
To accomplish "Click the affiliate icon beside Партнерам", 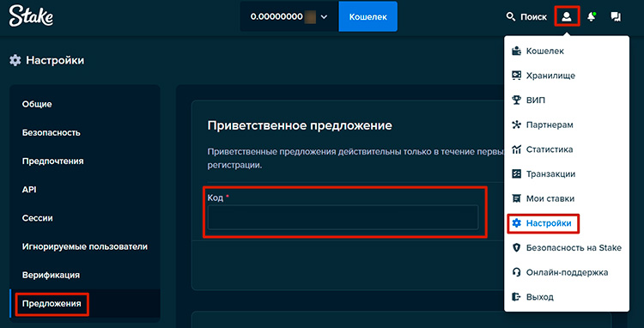I will tap(516, 125).
